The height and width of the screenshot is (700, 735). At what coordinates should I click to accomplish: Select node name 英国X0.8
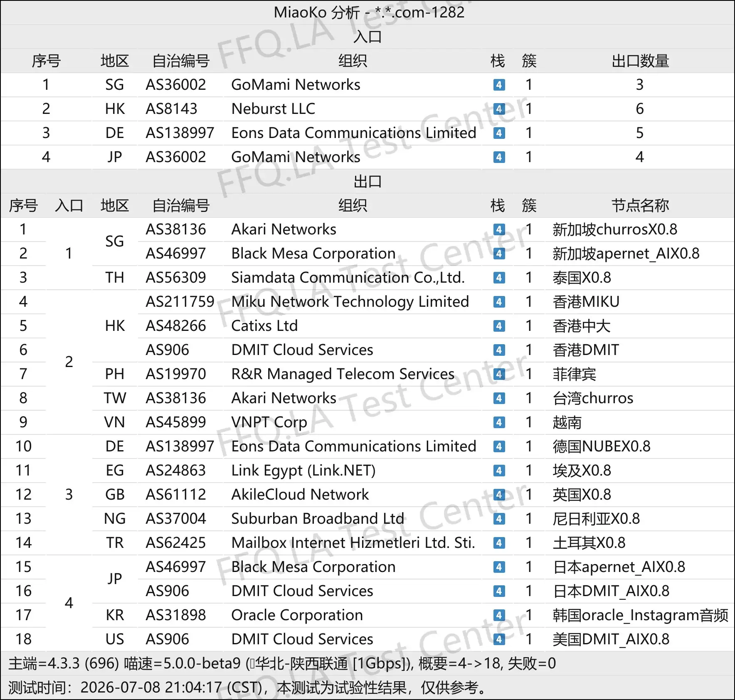[x=582, y=495]
